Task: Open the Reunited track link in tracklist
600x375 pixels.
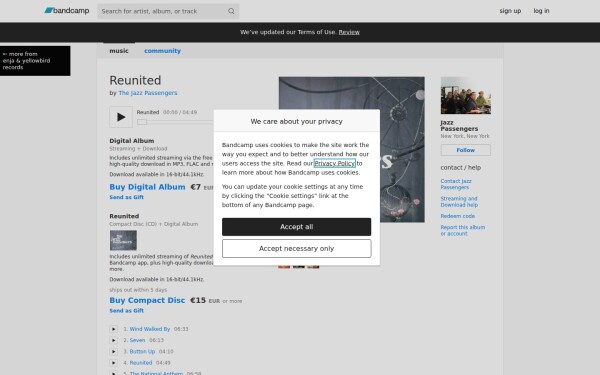Action: coord(141,363)
